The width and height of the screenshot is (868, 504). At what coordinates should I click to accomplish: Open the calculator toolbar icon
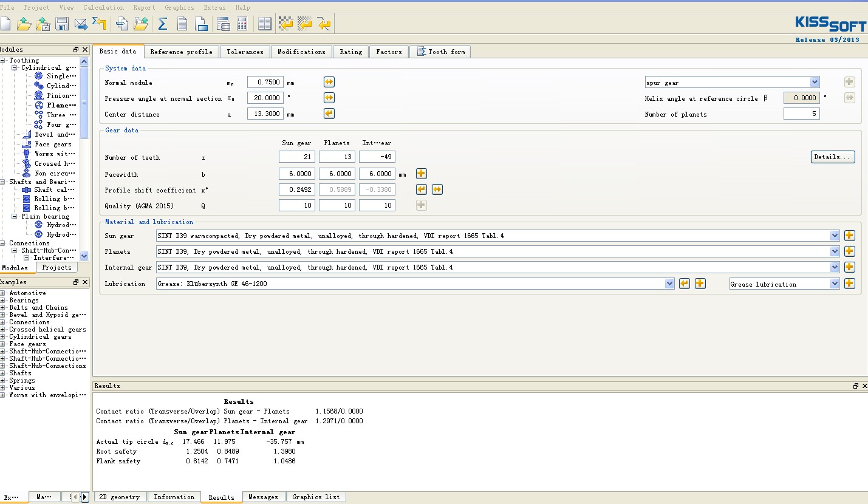pyautogui.click(x=242, y=24)
